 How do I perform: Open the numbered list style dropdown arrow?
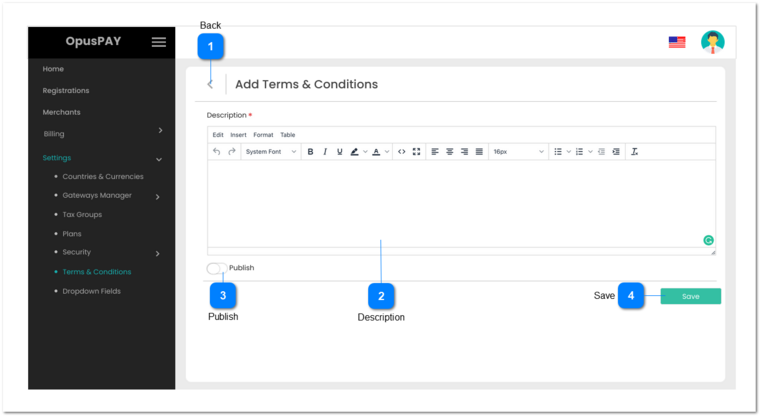(x=590, y=151)
